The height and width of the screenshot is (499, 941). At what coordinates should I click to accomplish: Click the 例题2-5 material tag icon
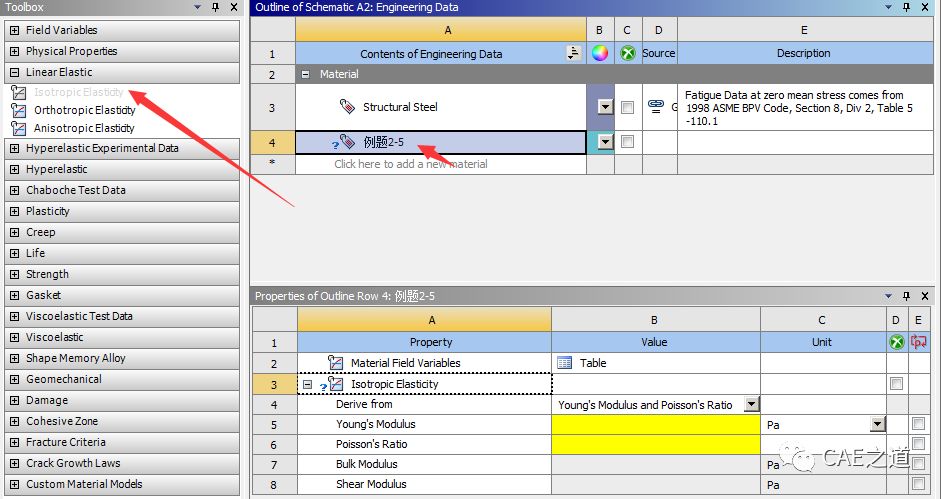point(347,142)
